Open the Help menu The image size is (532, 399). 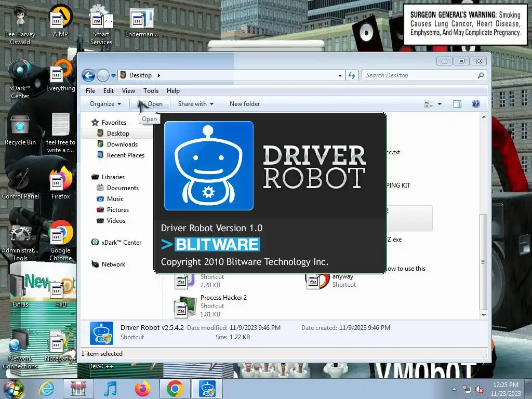coord(173,91)
